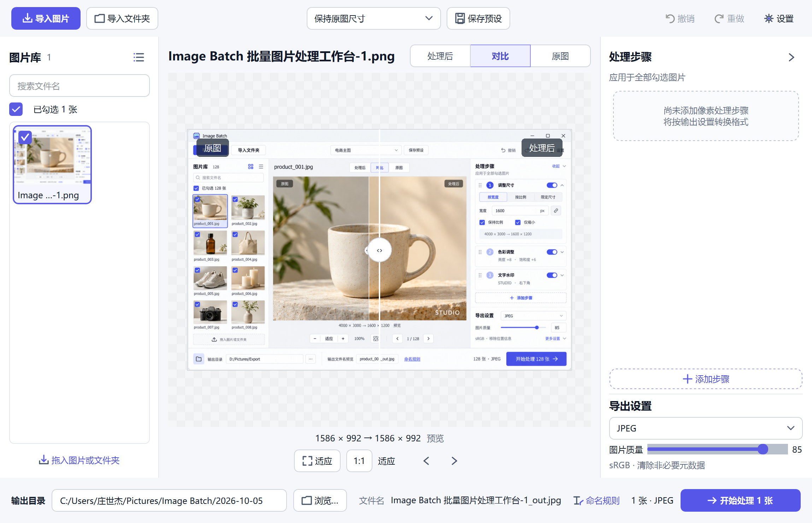Click the 拖入图片或文件夹 link
Image resolution: width=812 pixels, height=523 pixels.
point(80,460)
